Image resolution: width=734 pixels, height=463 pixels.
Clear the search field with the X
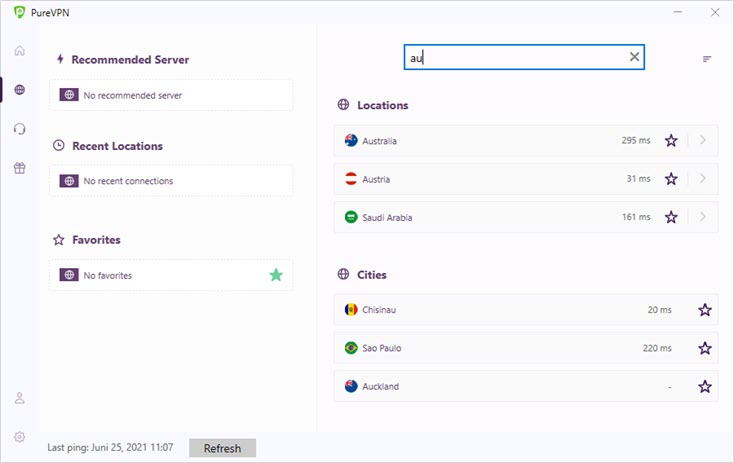634,57
